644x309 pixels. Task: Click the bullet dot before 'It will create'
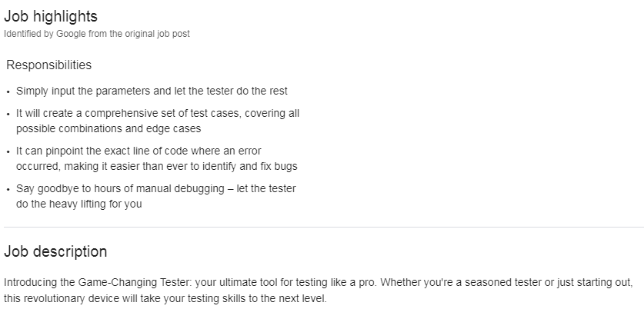click(8, 114)
